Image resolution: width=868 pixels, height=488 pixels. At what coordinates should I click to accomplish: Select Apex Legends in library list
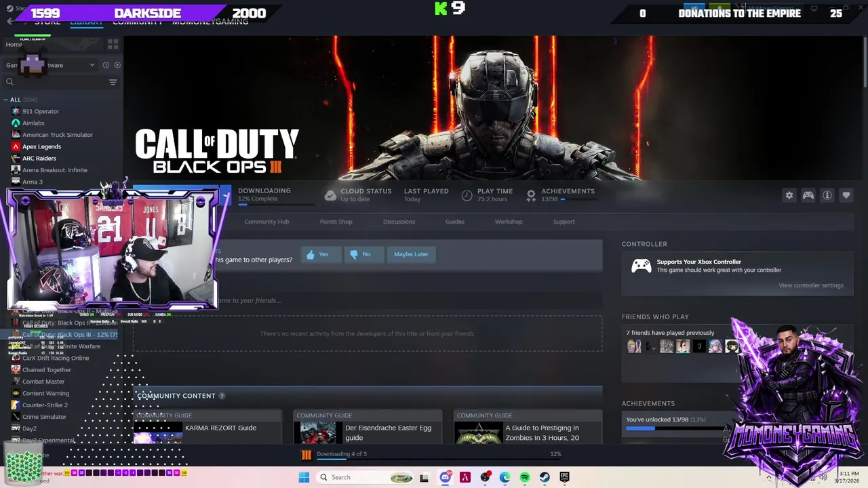[41, 146]
